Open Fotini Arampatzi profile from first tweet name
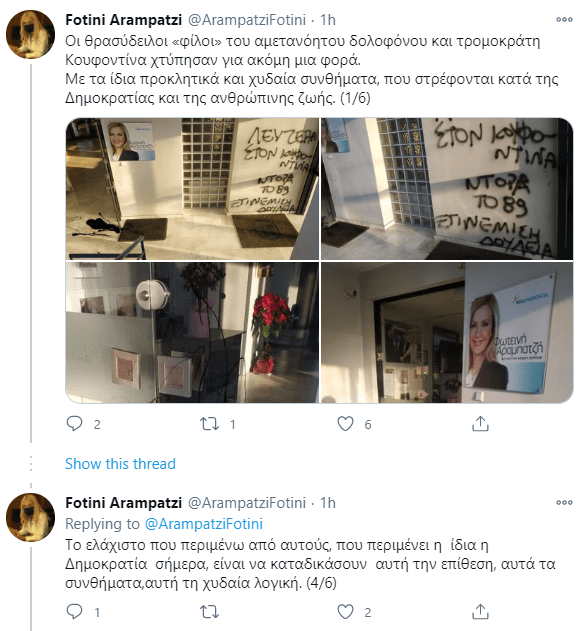The width and height of the screenshot is (586, 631). coord(124,20)
